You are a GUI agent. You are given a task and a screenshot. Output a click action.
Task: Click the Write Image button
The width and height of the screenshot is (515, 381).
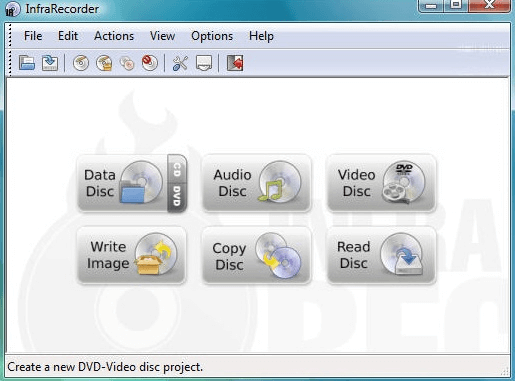pyautogui.click(x=132, y=255)
